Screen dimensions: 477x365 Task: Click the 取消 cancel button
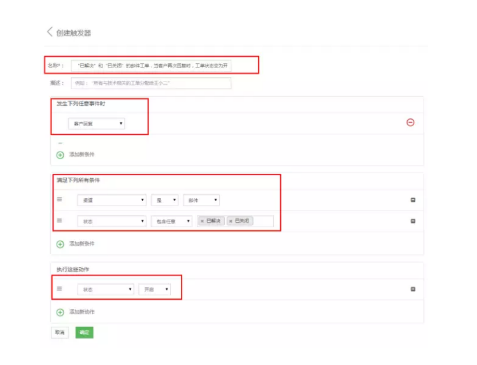pos(60,332)
